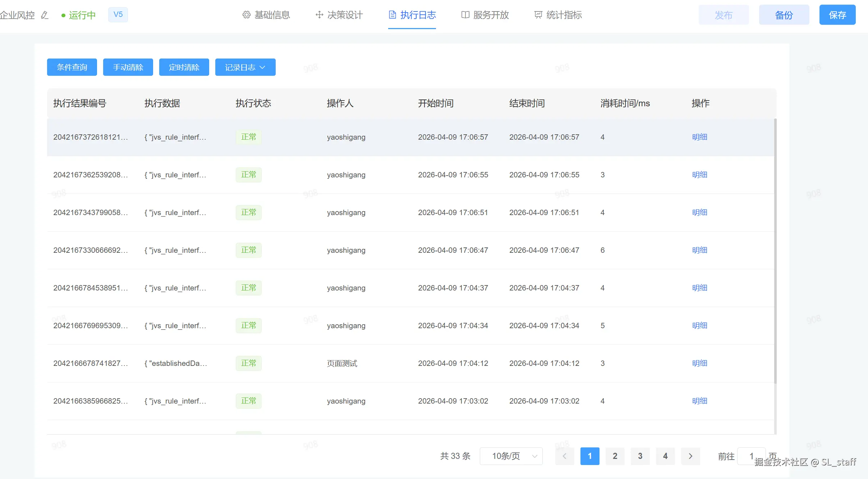Click the document icon on 执行日志 tab
The width and height of the screenshot is (868, 479).
[392, 15]
